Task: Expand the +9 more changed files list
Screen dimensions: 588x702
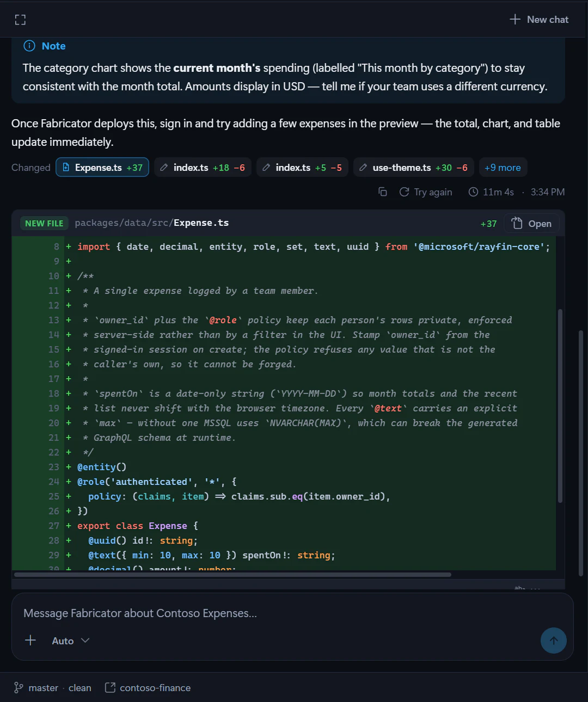Action: pyautogui.click(x=503, y=168)
